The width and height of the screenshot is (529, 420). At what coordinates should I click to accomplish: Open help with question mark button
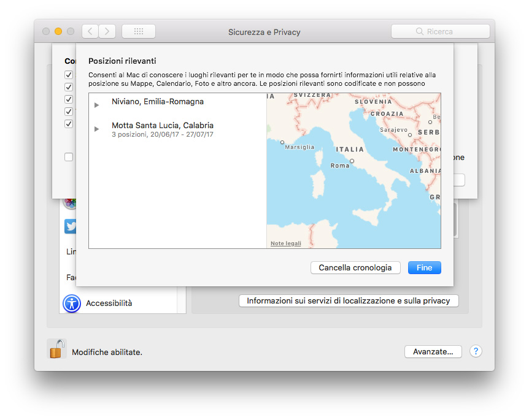click(x=476, y=351)
